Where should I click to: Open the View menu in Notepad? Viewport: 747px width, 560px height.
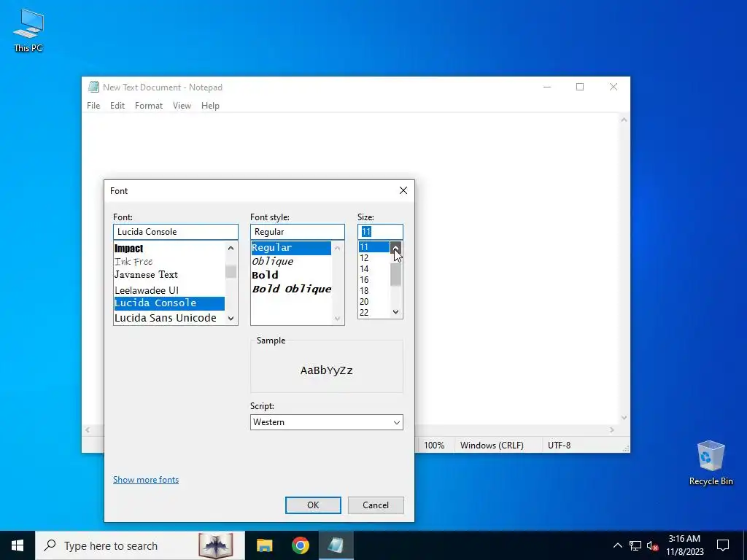pyautogui.click(x=182, y=106)
